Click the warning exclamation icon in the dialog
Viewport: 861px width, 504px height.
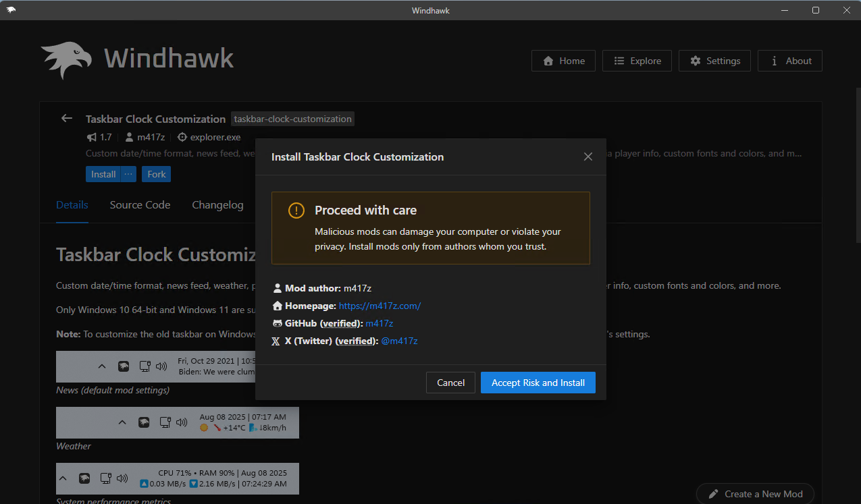(x=296, y=211)
